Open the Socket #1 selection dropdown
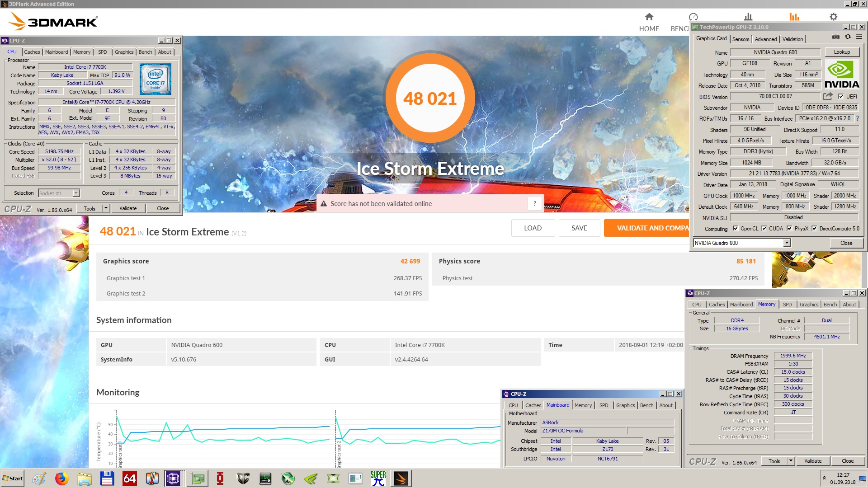The width and height of the screenshot is (868, 488). pos(76,193)
